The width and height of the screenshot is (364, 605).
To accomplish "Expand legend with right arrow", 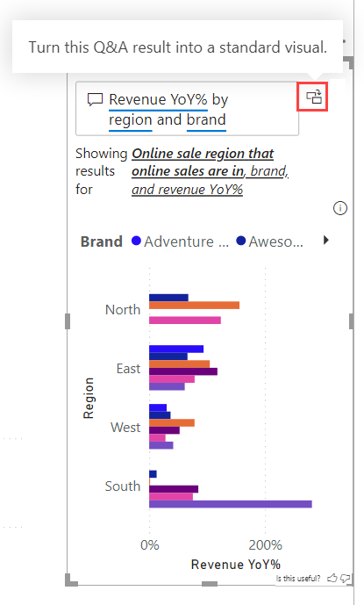I will coord(326,241).
